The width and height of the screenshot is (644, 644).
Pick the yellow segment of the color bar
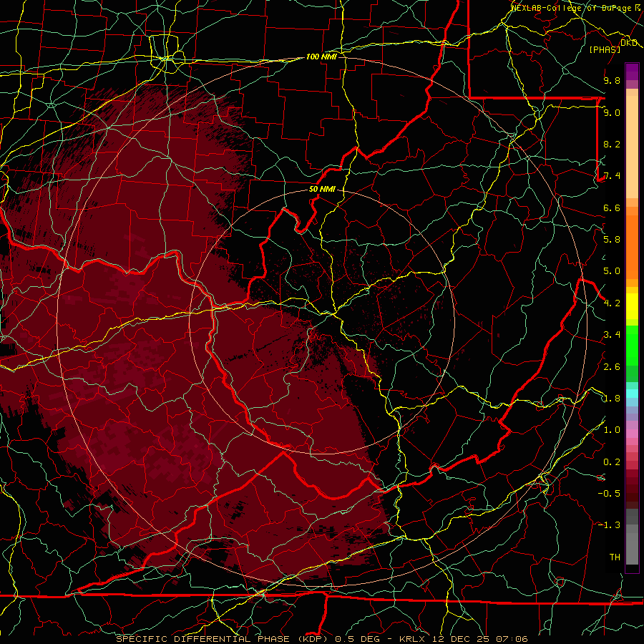632,306
